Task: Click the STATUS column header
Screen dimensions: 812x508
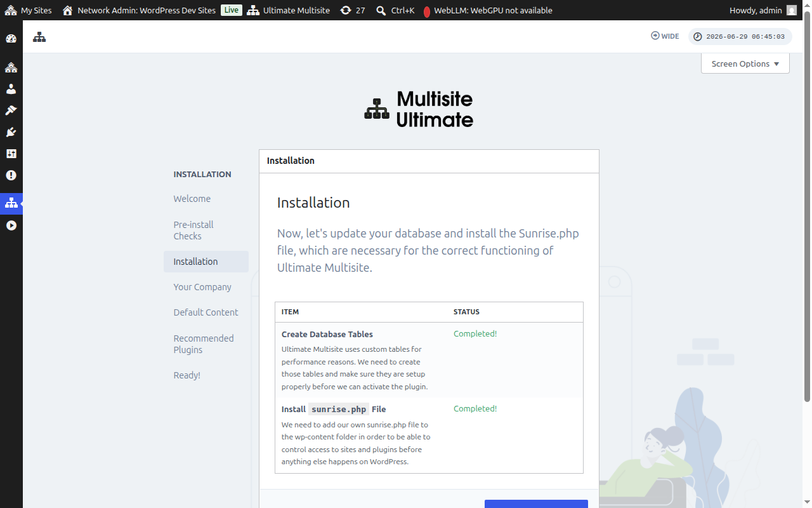Action: [x=466, y=312]
